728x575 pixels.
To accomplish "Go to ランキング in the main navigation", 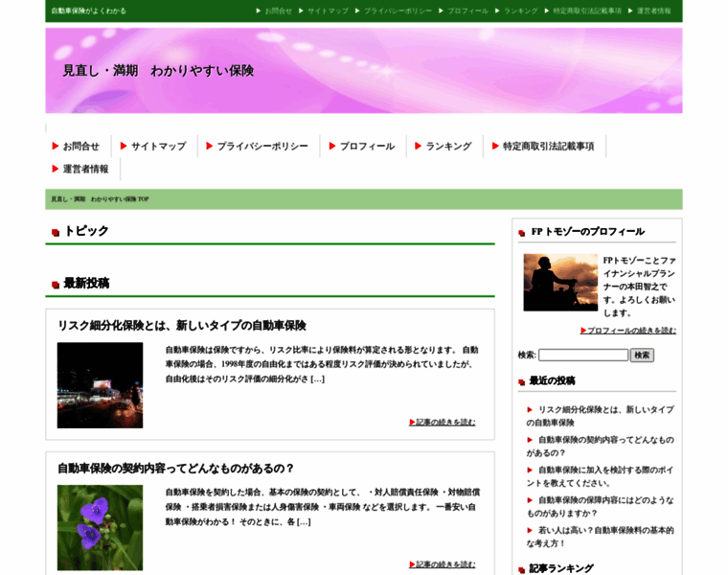I will pos(448,147).
